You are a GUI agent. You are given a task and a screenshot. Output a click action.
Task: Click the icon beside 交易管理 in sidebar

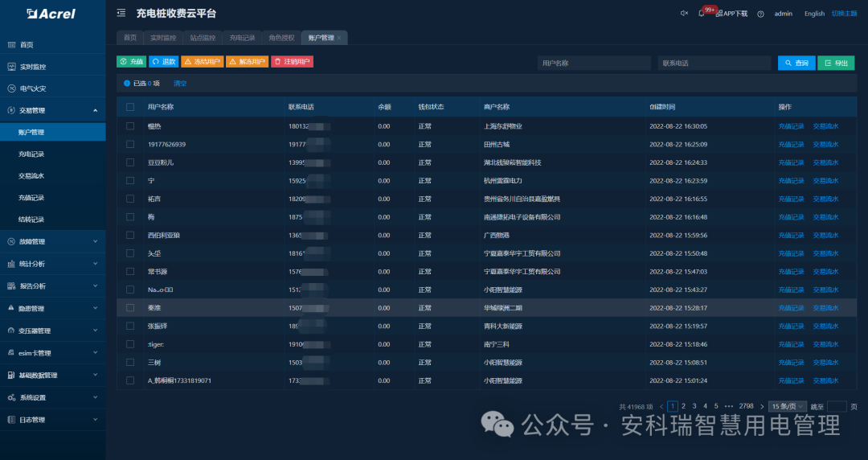coord(11,110)
